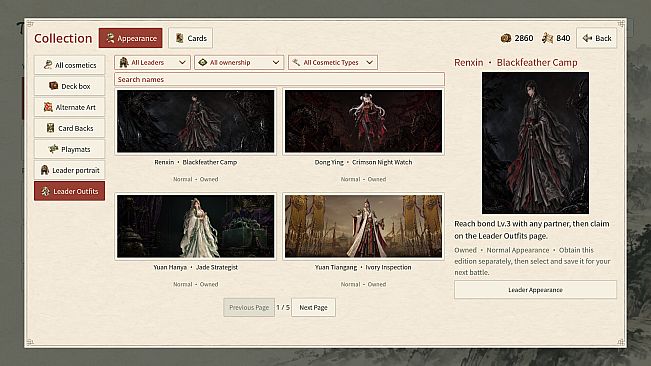Open the All Cosmetic Types dropdown
651x366 pixels.
click(333, 62)
